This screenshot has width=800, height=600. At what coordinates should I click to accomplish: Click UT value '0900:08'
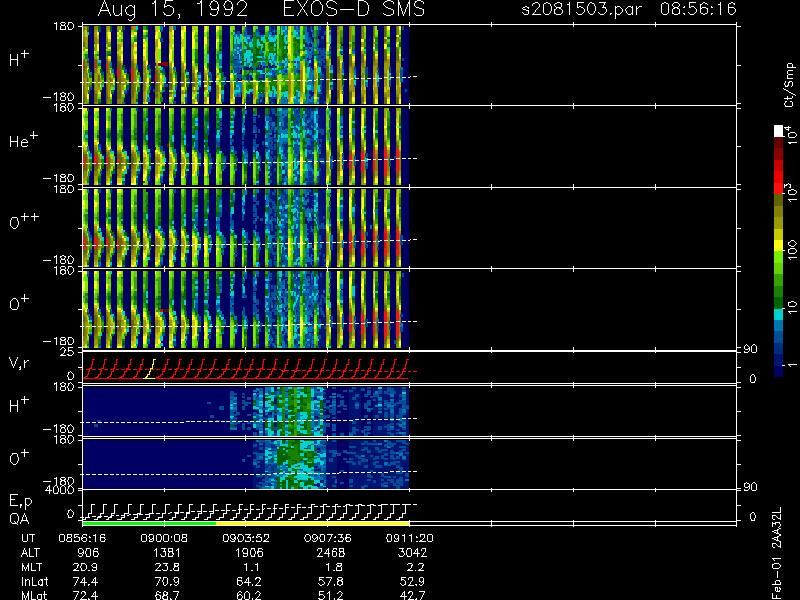164,538
